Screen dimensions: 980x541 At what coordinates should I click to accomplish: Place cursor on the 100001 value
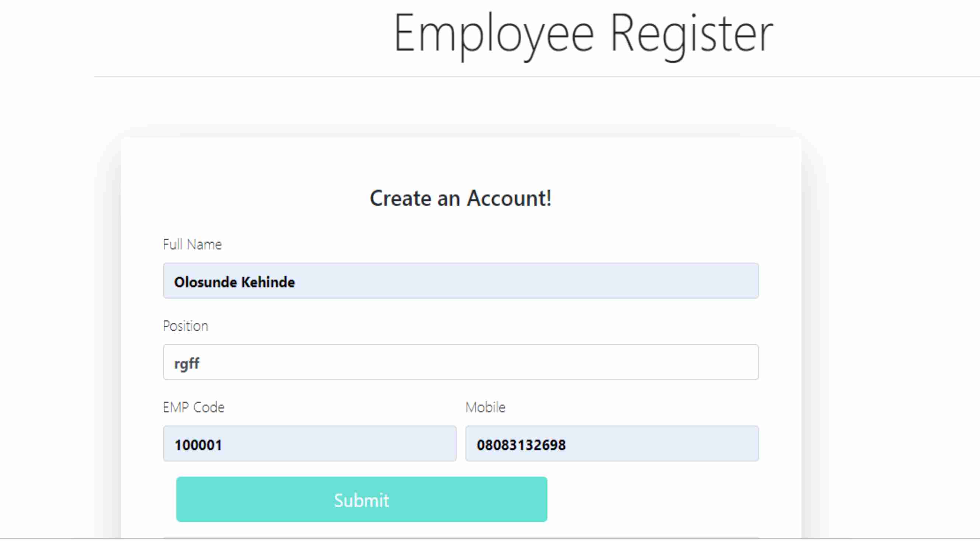pyautogui.click(x=198, y=445)
